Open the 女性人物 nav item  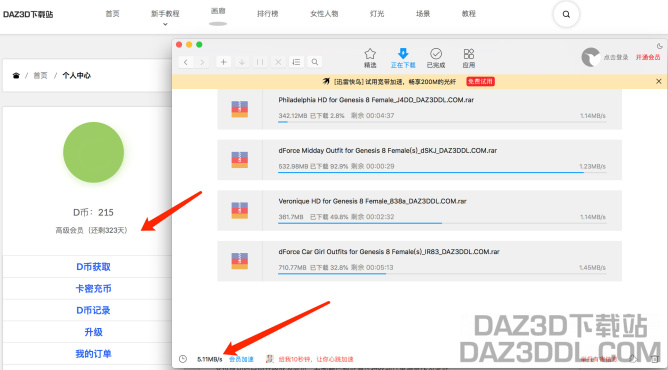point(324,14)
